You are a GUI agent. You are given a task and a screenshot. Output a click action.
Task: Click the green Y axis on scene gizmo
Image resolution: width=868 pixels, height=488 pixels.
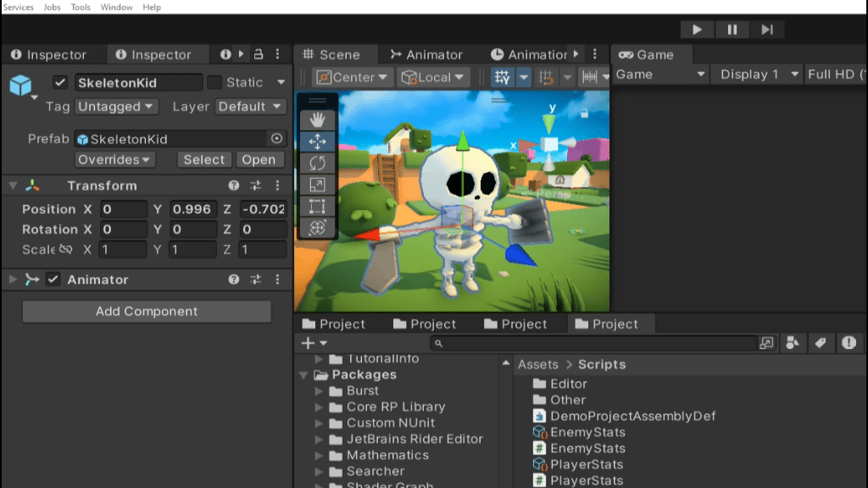coord(548,124)
